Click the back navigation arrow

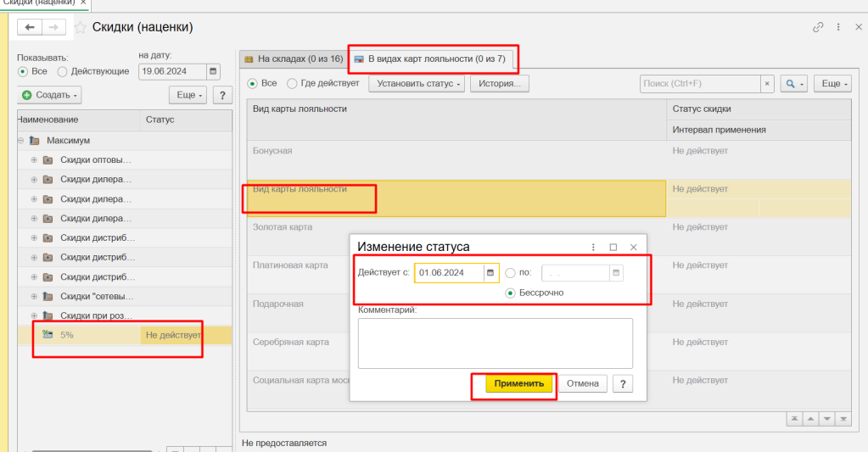click(x=30, y=28)
